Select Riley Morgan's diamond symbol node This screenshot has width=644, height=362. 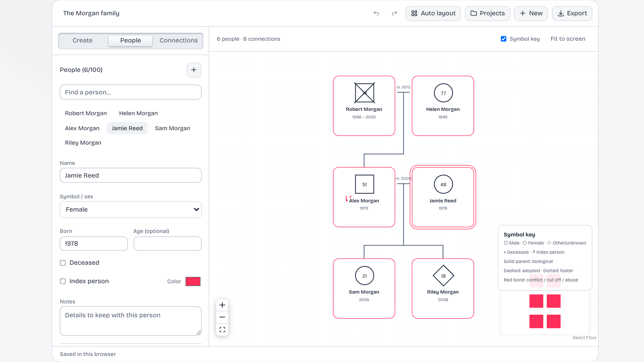(443, 276)
